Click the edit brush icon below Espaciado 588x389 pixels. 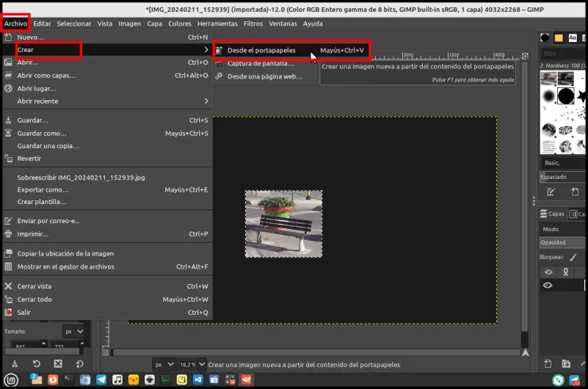[x=551, y=192]
